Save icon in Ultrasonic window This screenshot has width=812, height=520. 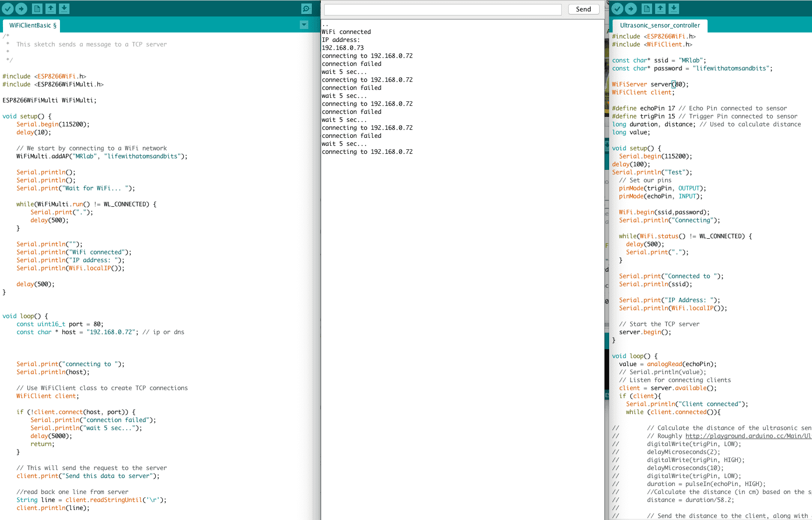(674, 8)
